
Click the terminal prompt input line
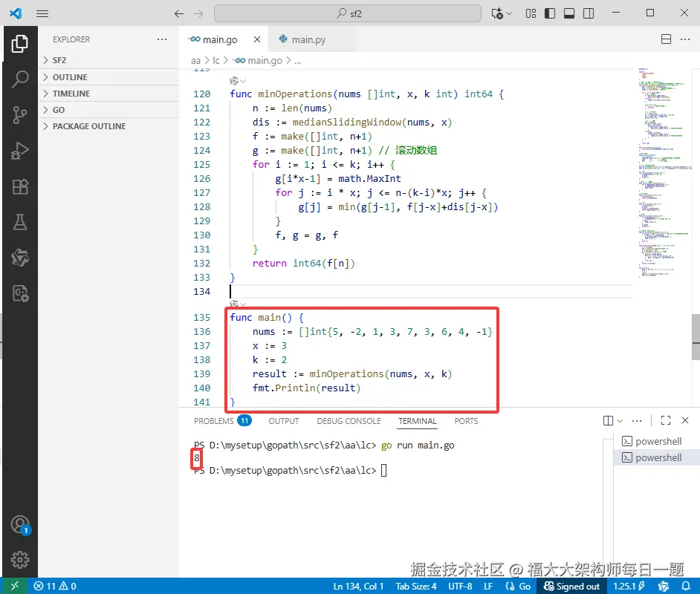click(290, 470)
